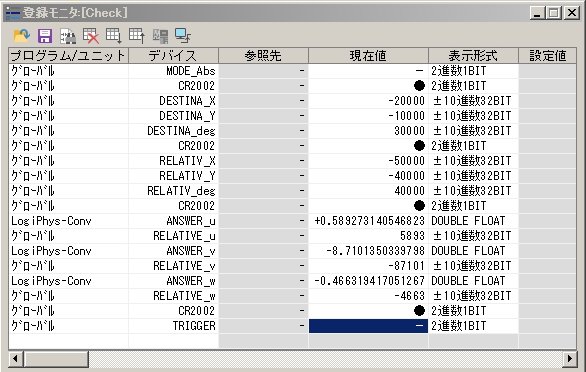Click the 現在値 column header
The image size is (586, 372).
(x=368, y=56)
